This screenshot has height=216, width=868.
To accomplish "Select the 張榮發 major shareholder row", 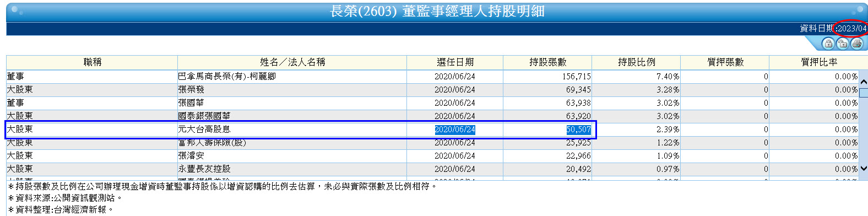I will point(432,90).
